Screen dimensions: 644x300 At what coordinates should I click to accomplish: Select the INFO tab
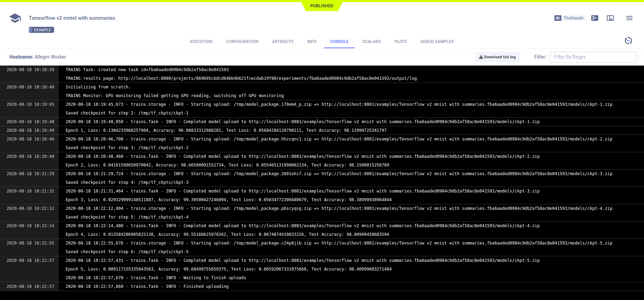point(311,42)
